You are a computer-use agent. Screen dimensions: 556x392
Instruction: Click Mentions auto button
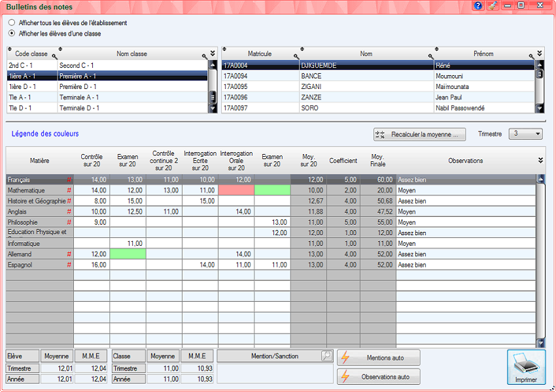pyautogui.click(x=379, y=357)
